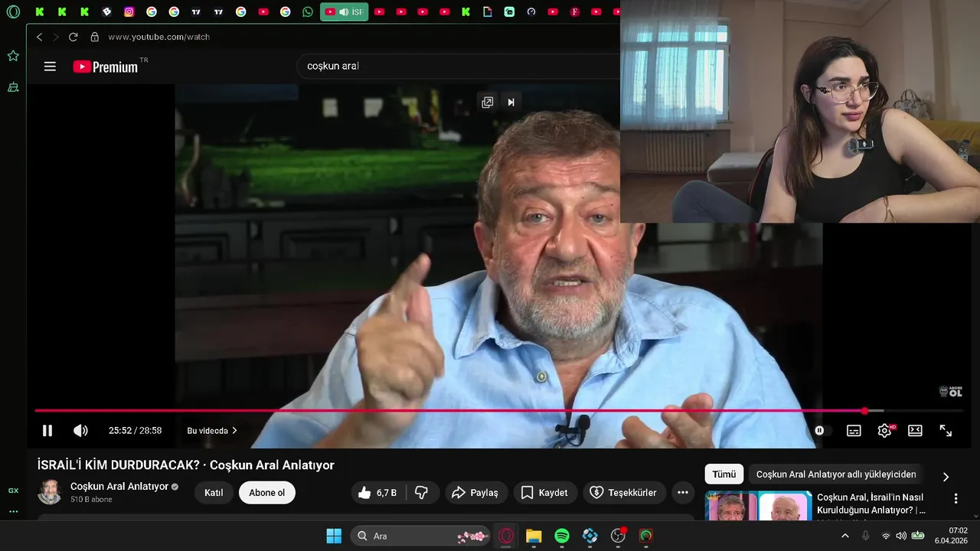This screenshot has height=551, width=980.
Task: Open the red-ringed dark app icon beside OBS
Action: [646, 536]
